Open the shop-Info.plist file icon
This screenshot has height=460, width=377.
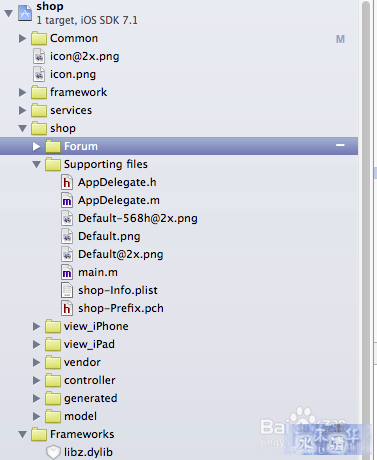click(x=67, y=290)
